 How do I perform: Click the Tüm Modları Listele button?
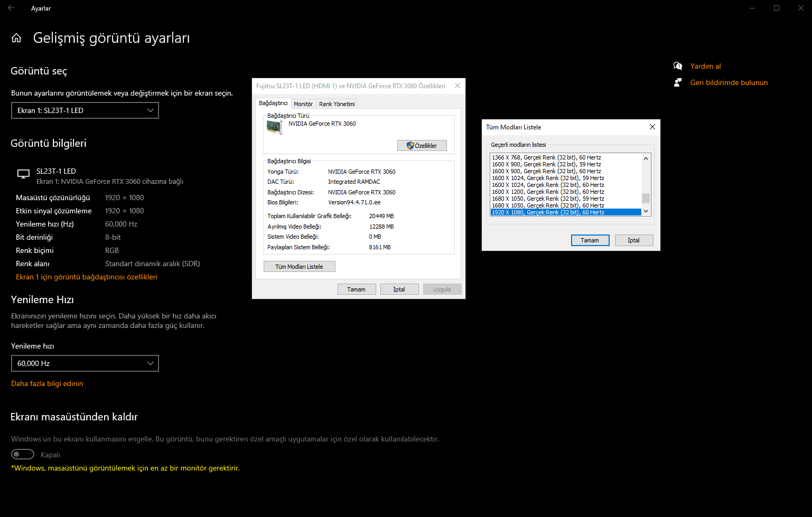click(x=299, y=267)
